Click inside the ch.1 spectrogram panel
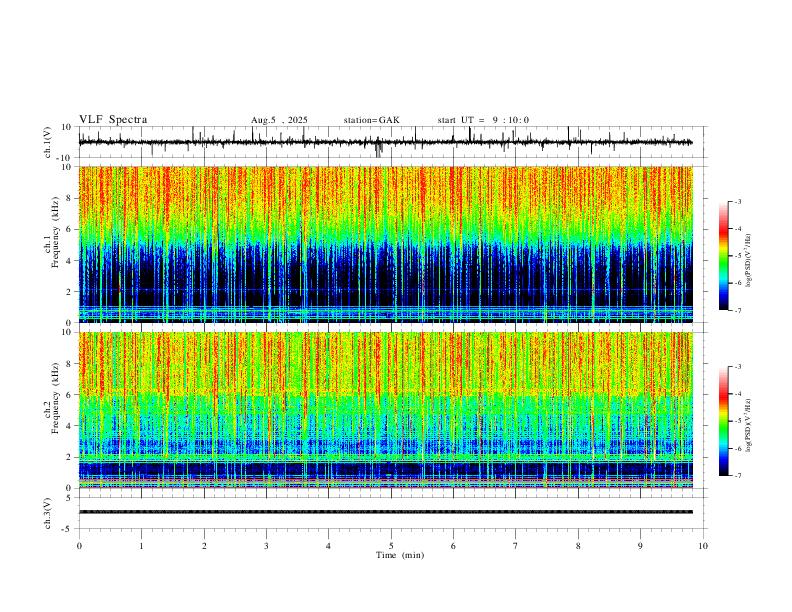 (385, 244)
